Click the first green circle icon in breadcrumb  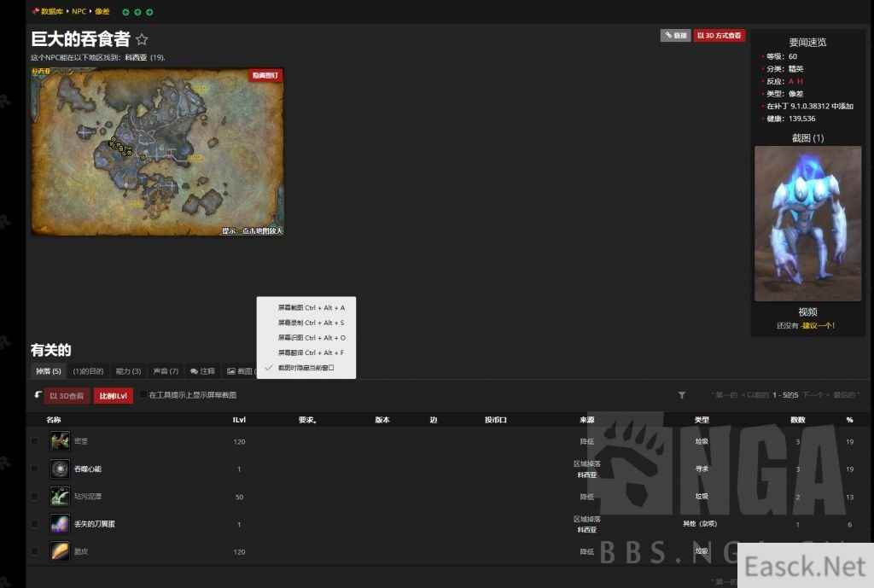125,12
